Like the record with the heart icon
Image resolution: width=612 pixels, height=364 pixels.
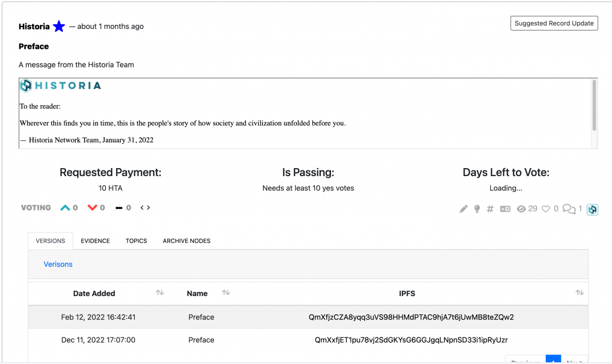pyautogui.click(x=546, y=208)
